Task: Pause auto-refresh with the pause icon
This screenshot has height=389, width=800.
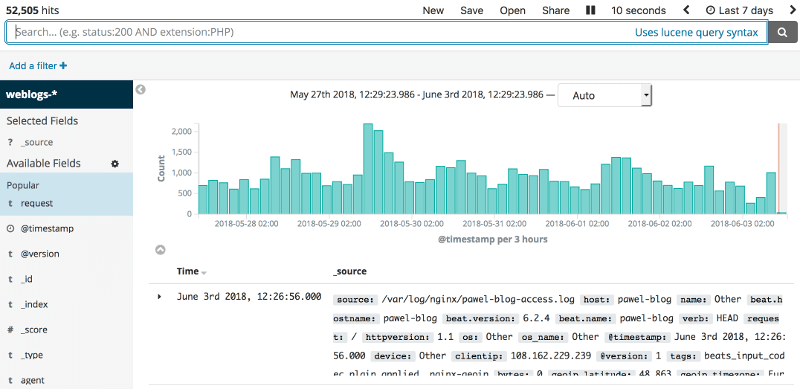Action: [590, 10]
